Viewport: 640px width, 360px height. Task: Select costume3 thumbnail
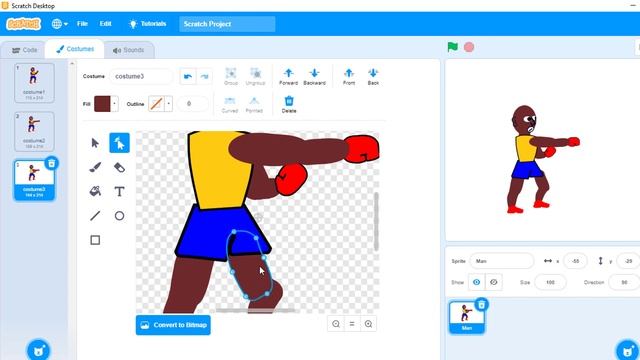tap(34, 180)
